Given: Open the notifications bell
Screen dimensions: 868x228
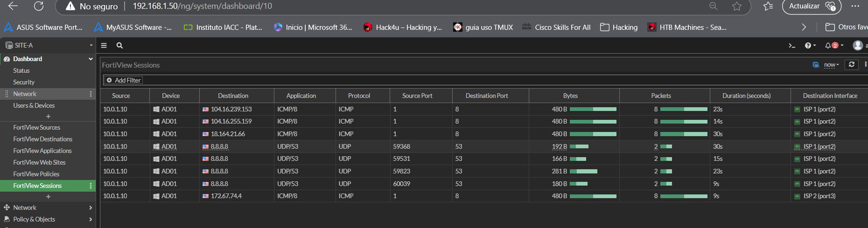Looking at the screenshot, I should click(x=828, y=46).
